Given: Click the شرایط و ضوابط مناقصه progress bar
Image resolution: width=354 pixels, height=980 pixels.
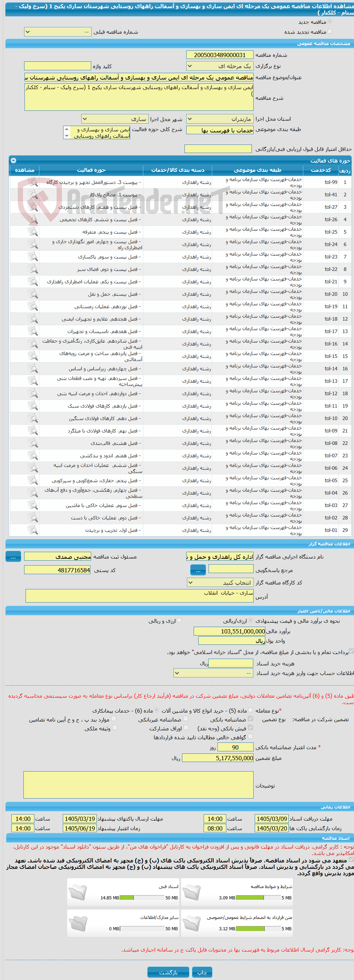Looking at the screenshot, I should tap(258, 898).
